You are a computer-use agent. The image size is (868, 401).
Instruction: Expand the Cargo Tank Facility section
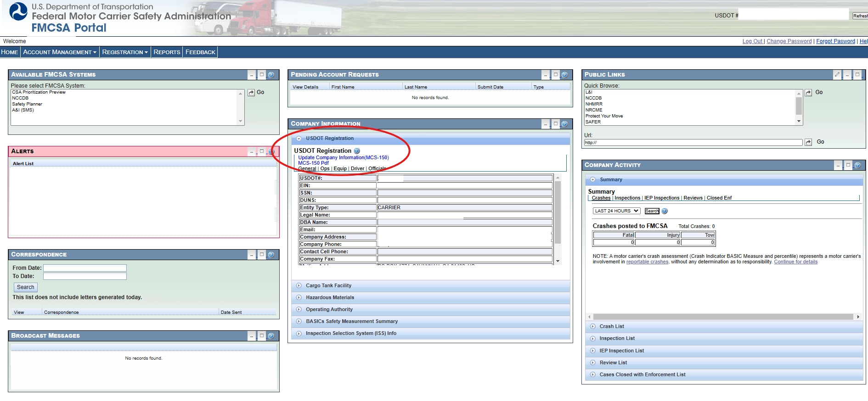click(299, 285)
